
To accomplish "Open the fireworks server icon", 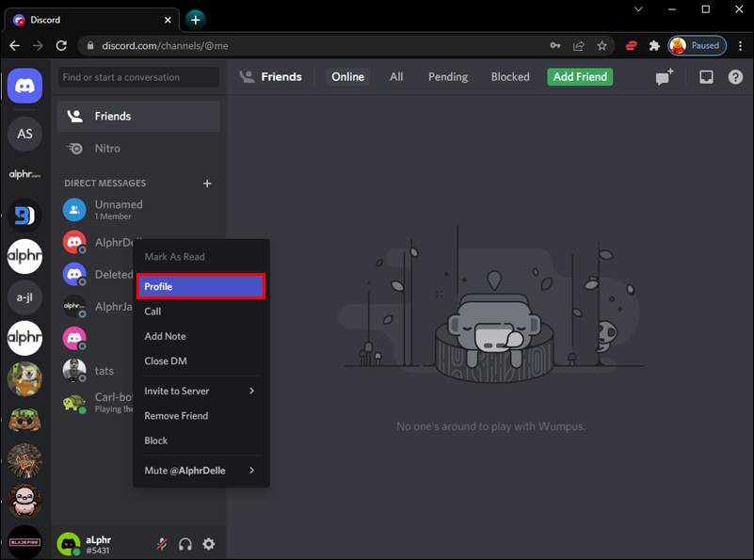I will (x=24, y=460).
